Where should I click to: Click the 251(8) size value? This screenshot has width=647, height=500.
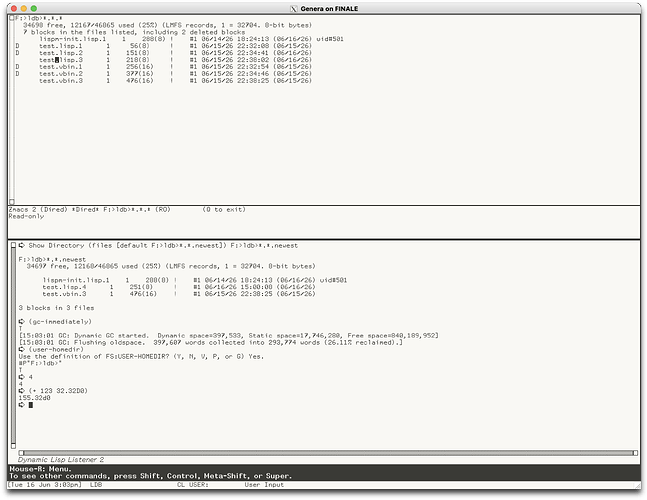tap(141, 287)
